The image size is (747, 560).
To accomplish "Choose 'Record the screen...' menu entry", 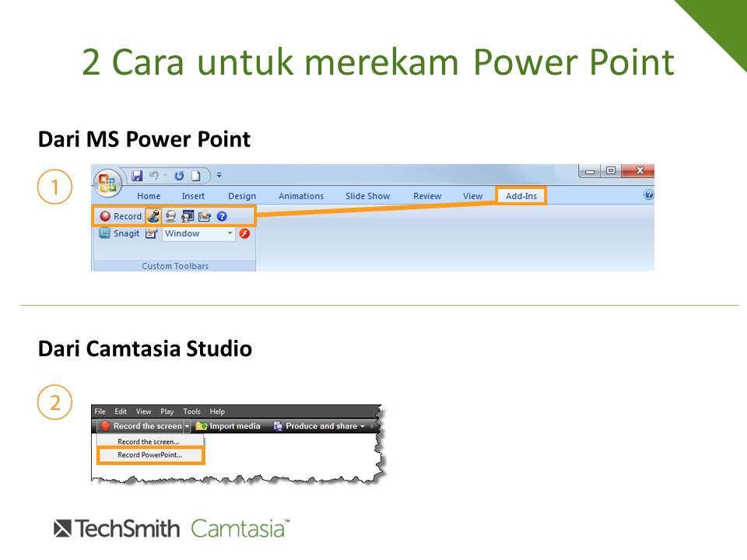I will tap(148, 442).
